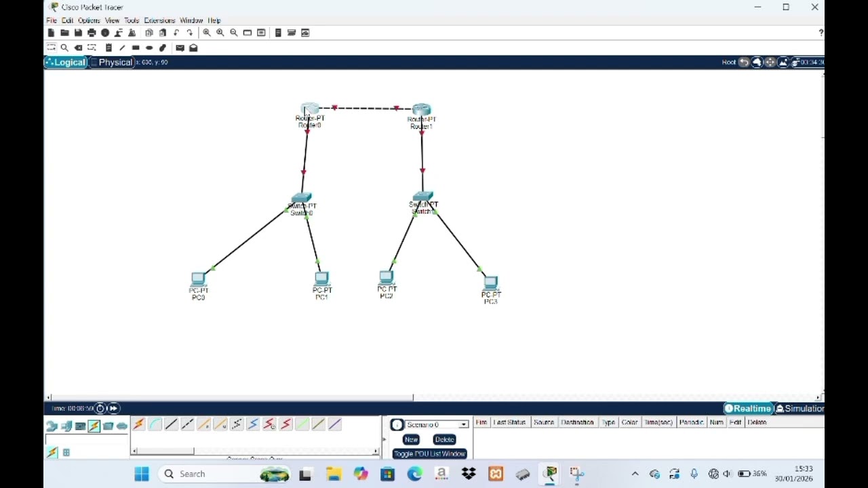Select Switch0 on the workspace
868x488 pixels.
tap(300, 198)
